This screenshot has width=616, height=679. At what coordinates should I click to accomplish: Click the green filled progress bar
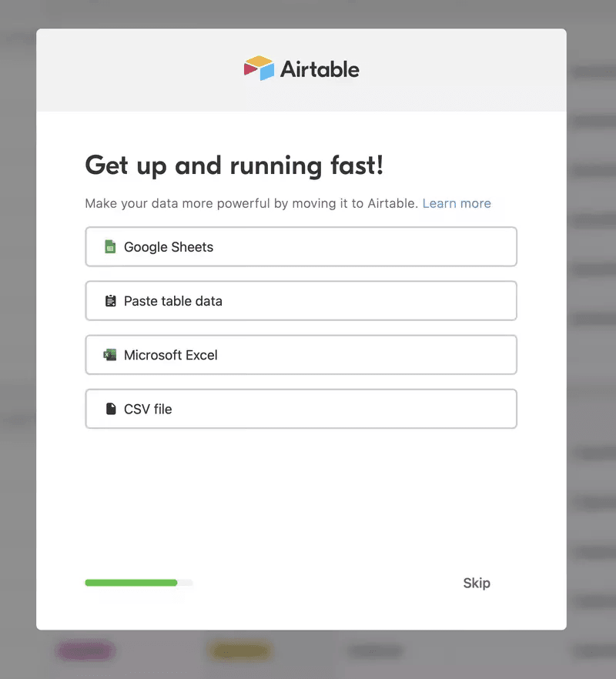(131, 583)
